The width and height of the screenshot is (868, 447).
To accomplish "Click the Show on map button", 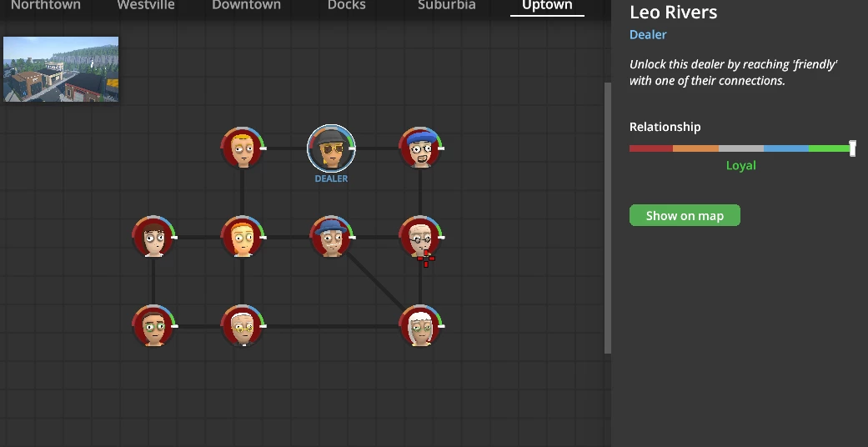I will (x=685, y=215).
